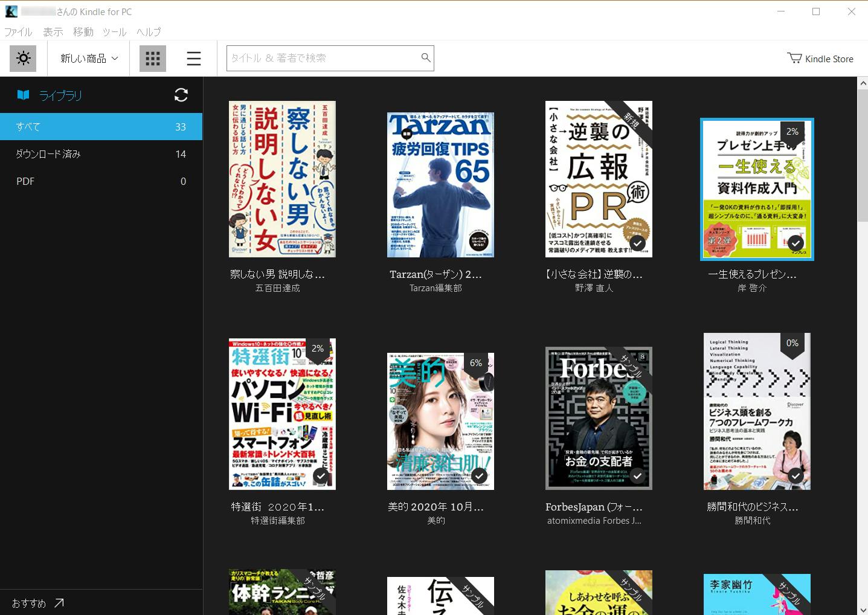The image size is (868, 615).
Task: Click title text 察しない男 説明しな…
Action: (x=278, y=274)
